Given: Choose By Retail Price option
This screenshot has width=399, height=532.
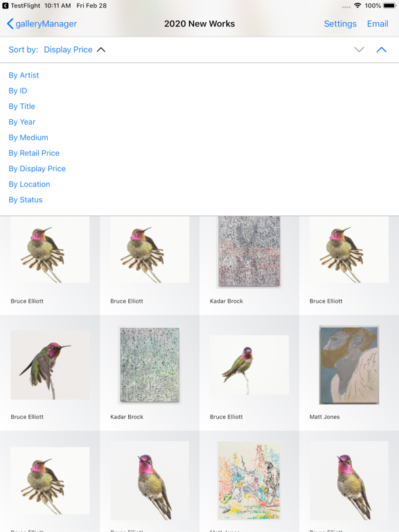Looking at the screenshot, I should tap(34, 153).
